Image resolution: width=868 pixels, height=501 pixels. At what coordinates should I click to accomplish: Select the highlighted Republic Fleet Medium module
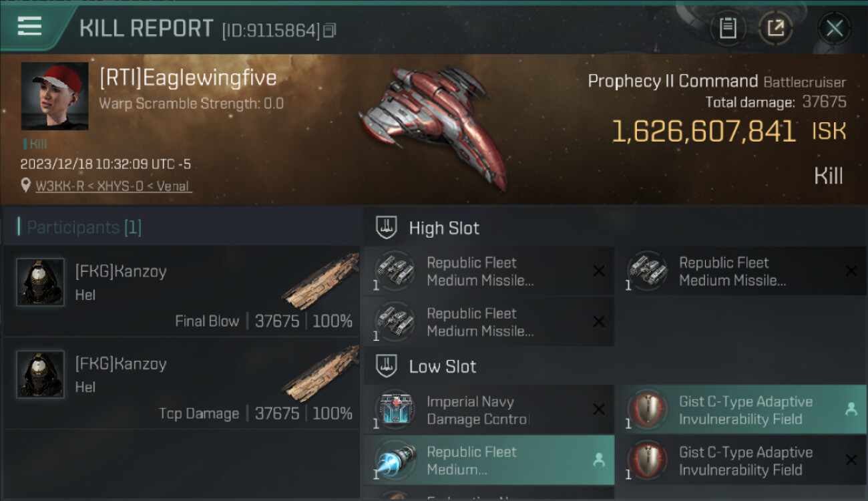(489, 460)
